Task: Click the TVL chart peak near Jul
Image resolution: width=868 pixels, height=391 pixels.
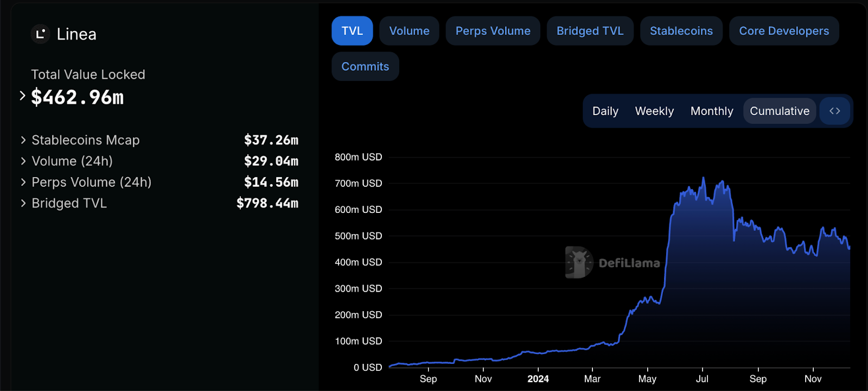Action: (x=704, y=178)
